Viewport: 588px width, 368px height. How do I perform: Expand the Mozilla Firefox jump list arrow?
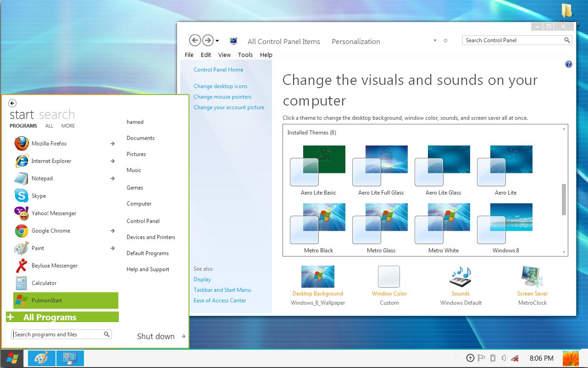coord(112,144)
